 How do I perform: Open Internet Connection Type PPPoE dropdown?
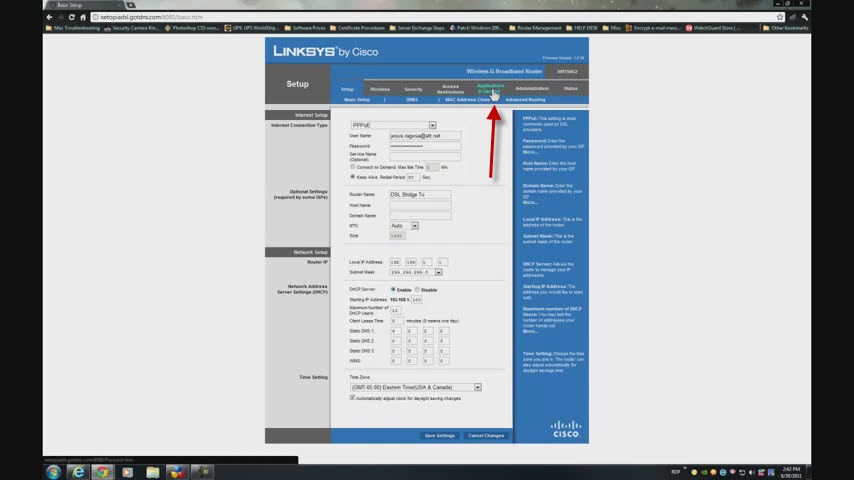click(393, 125)
